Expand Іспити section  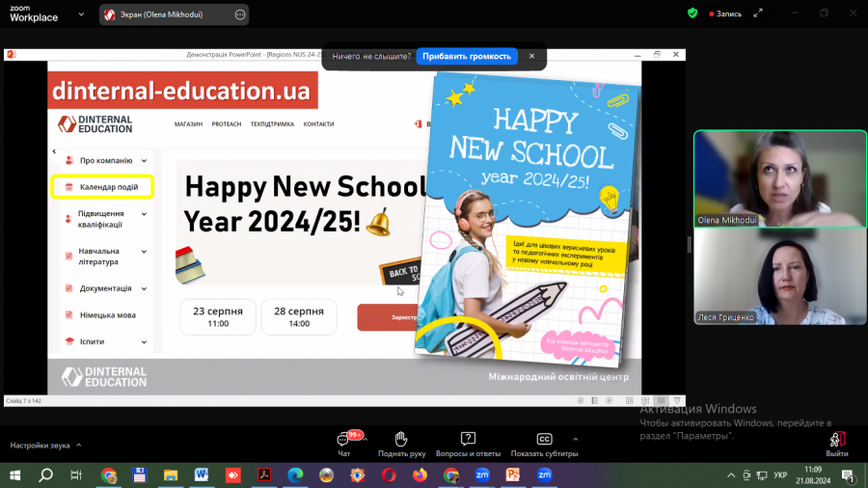(x=144, y=342)
